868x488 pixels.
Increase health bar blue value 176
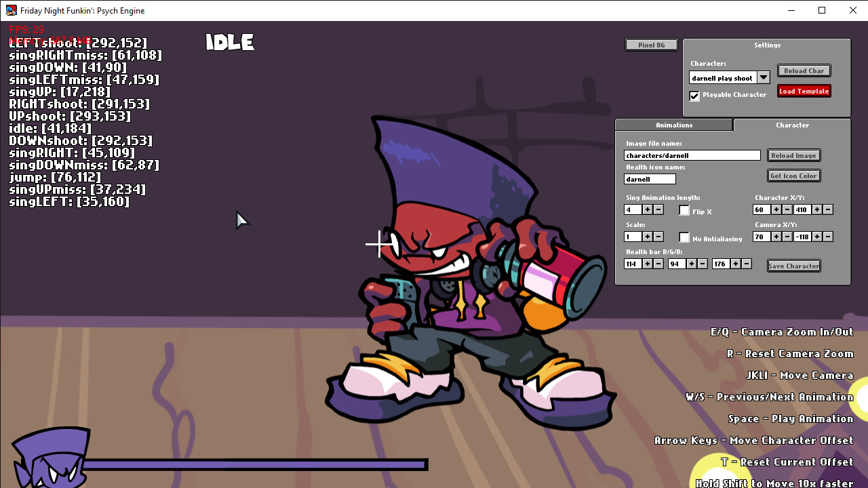pyautogui.click(x=736, y=264)
